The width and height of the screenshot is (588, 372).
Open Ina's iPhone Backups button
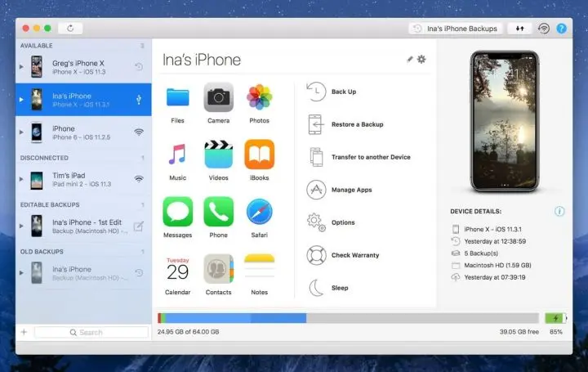[x=455, y=29]
